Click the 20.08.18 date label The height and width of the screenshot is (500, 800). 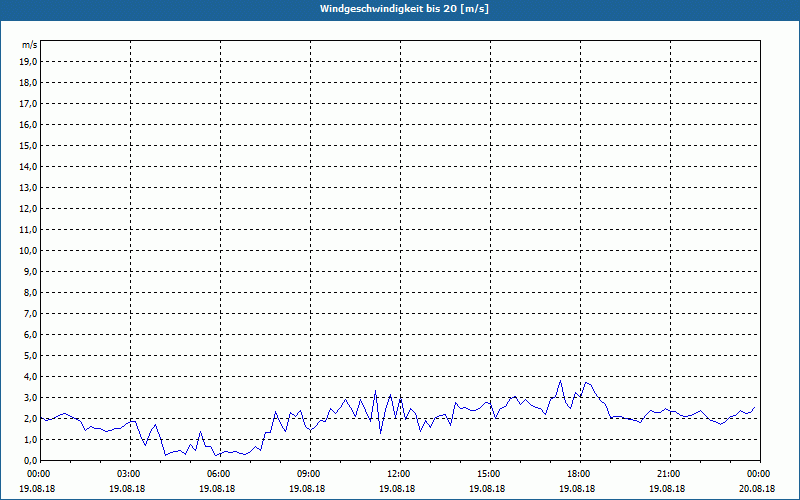pos(757,488)
